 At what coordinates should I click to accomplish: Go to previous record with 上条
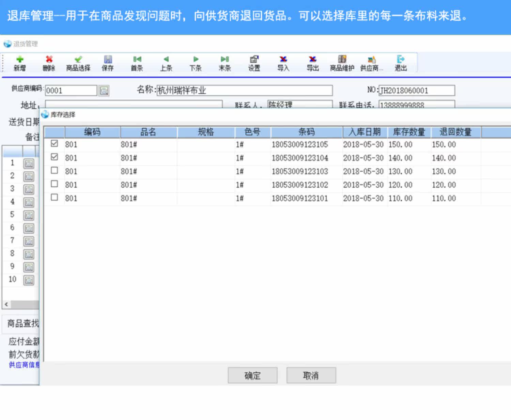(166, 63)
